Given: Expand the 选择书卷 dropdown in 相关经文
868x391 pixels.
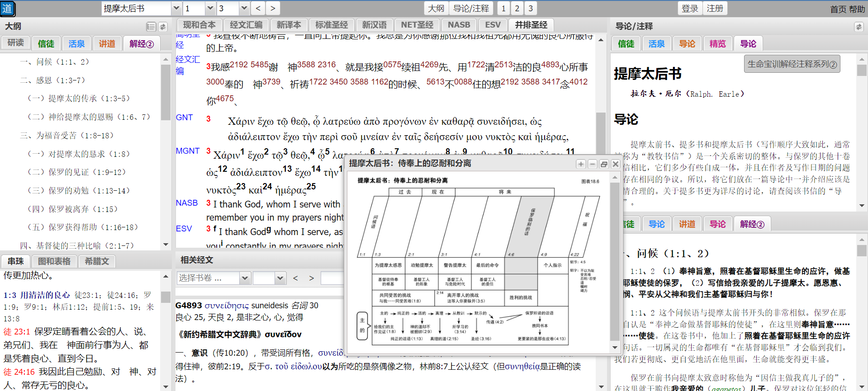Looking at the screenshot, I should [245, 278].
